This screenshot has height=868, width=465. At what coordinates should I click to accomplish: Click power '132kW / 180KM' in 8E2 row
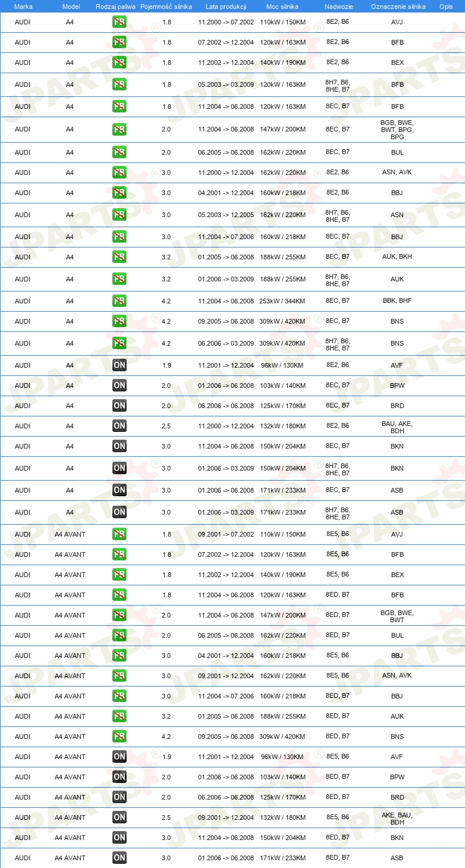tap(282, 426)
